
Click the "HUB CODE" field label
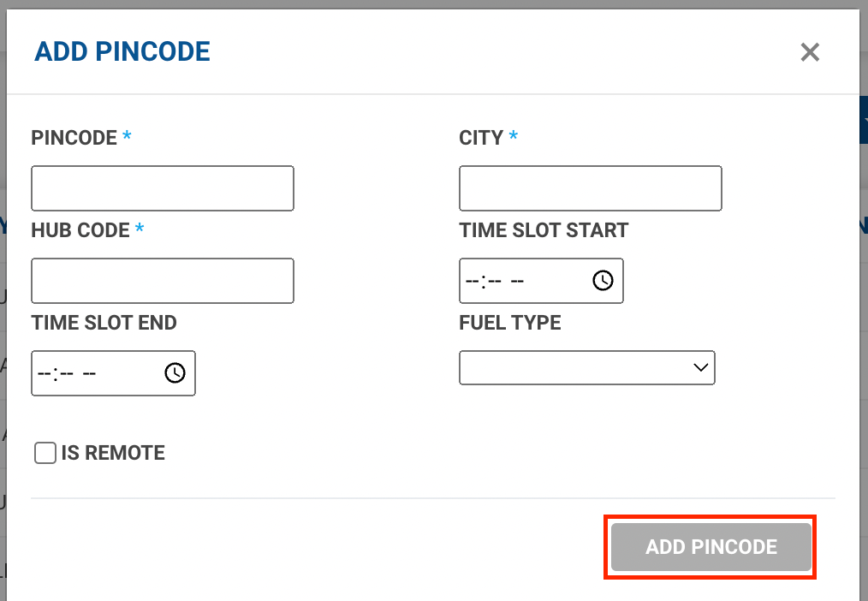[80, 230]
